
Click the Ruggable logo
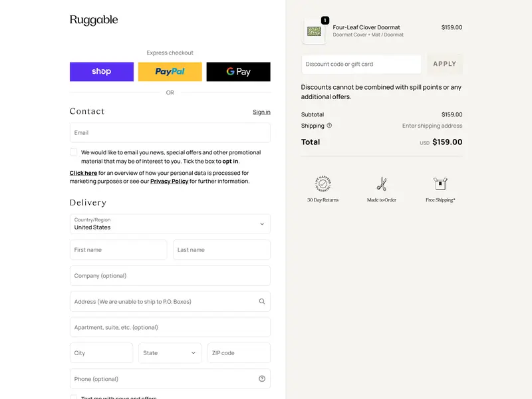pyautogui.click(x=94, y=20)
